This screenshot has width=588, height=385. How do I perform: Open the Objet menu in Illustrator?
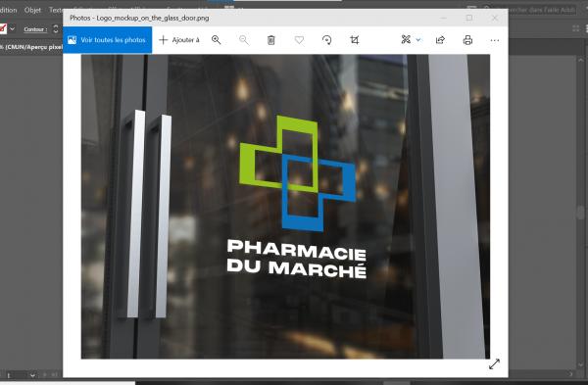[32, 10]
